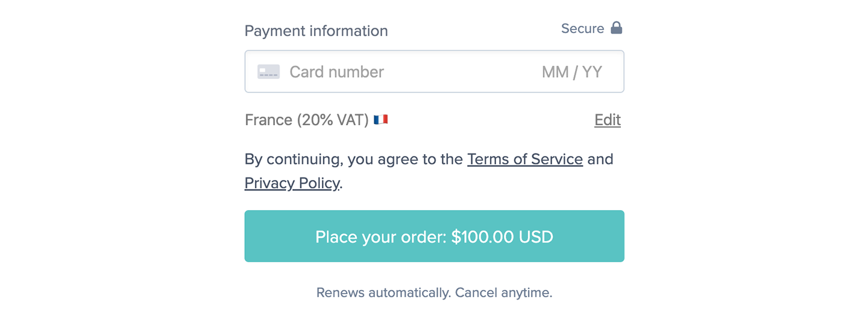Click the Payment information heading
The width and height of the screenshot is (868, 319).
coord(316,31)
